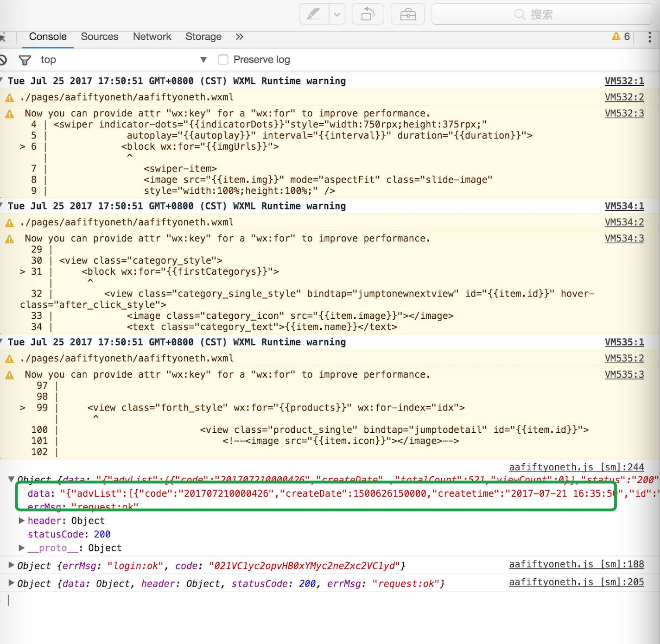The height and width of the screenshot is (644, 660).
Task: Open source link VM535:2
Action: [x=624, y=359]
